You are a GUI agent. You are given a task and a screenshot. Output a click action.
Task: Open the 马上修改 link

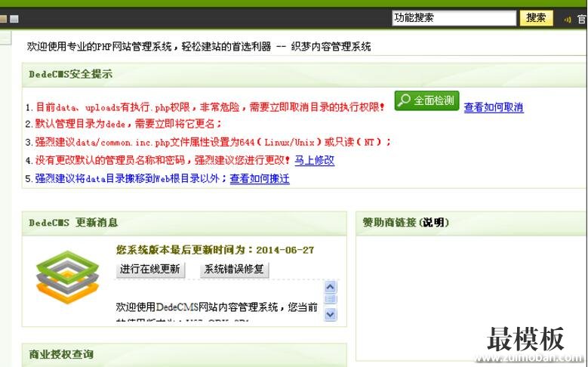(x=314, y=160)
